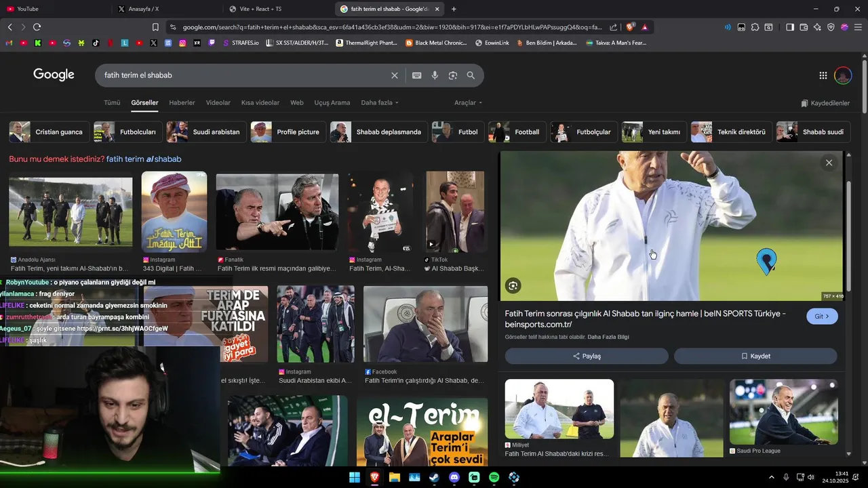Open the TikTok Al Shabab Başk thumbnail

click(455, 211)
